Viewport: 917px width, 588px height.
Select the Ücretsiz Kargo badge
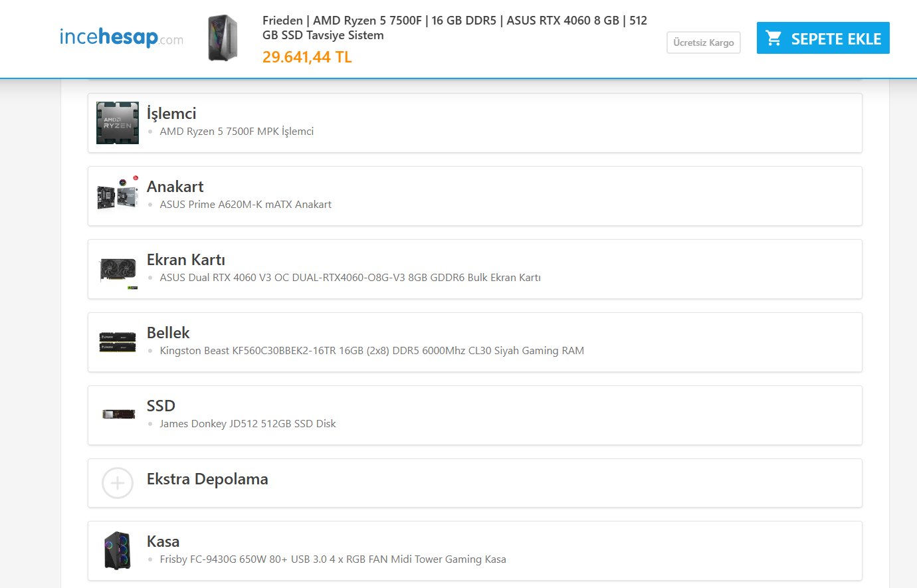[x=704, y=43]
